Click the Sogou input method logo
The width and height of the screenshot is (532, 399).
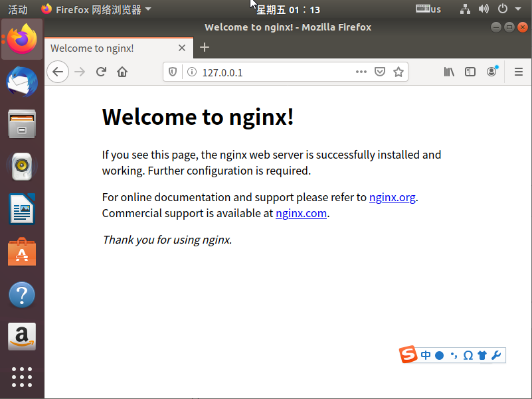pos(409,355)
